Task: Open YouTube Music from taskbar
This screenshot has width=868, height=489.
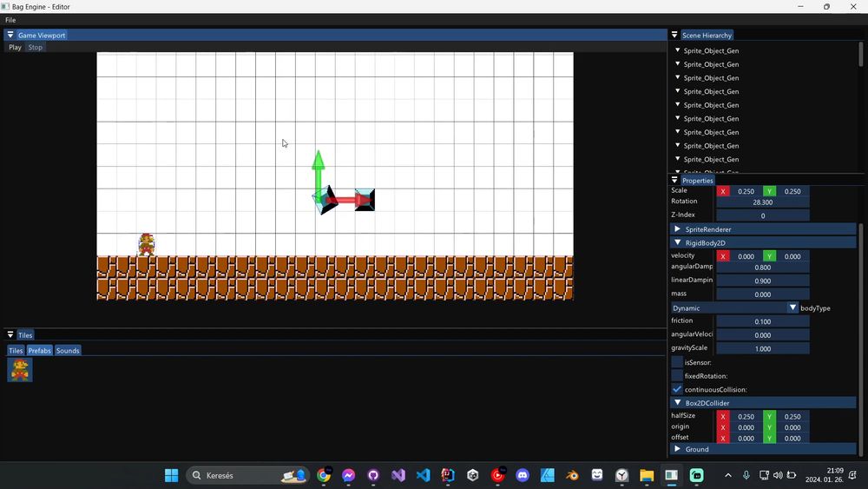Action: (x=497, y=475)
